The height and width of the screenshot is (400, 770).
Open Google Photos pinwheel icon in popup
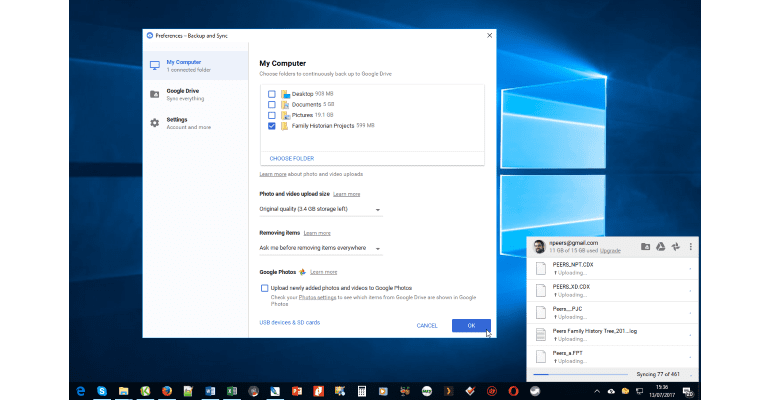click(675, 246)
